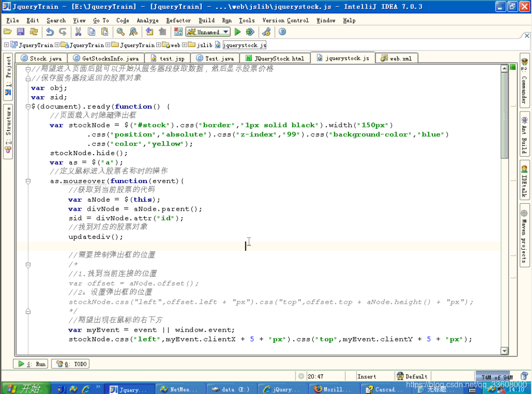Screen dimensions: 532x394
Task: Open the Edit menu
Action: pos(33,20)
